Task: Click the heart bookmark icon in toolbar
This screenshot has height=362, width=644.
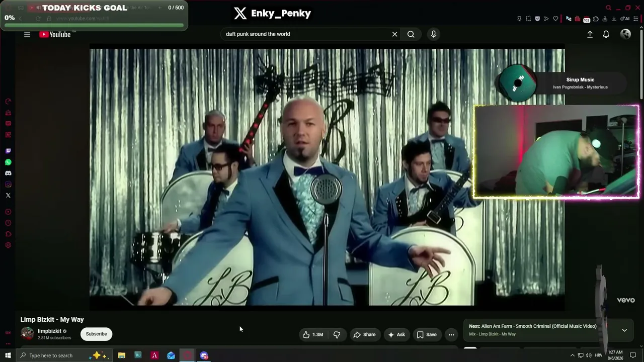Action: tap(555, 19)
